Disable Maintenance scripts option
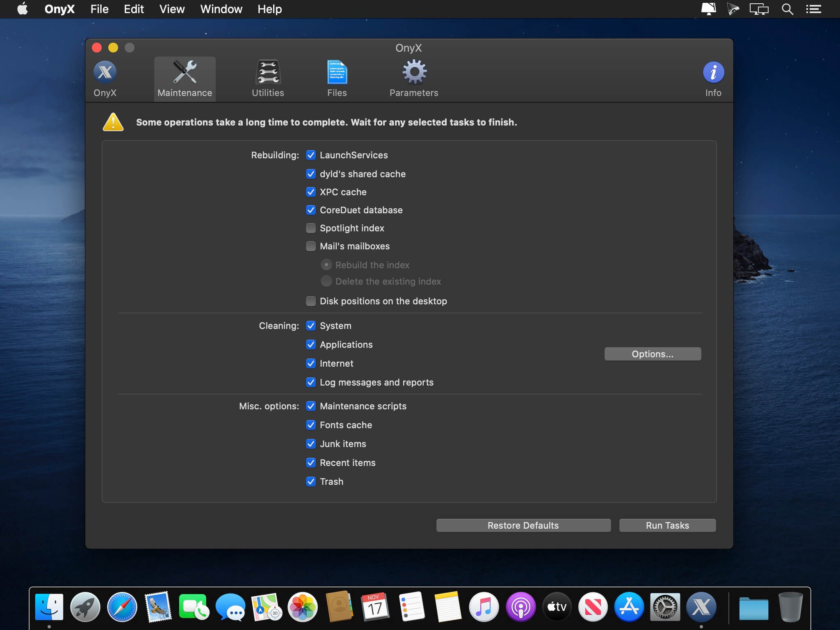Screen dimensions: 840x630 point(311,406)
